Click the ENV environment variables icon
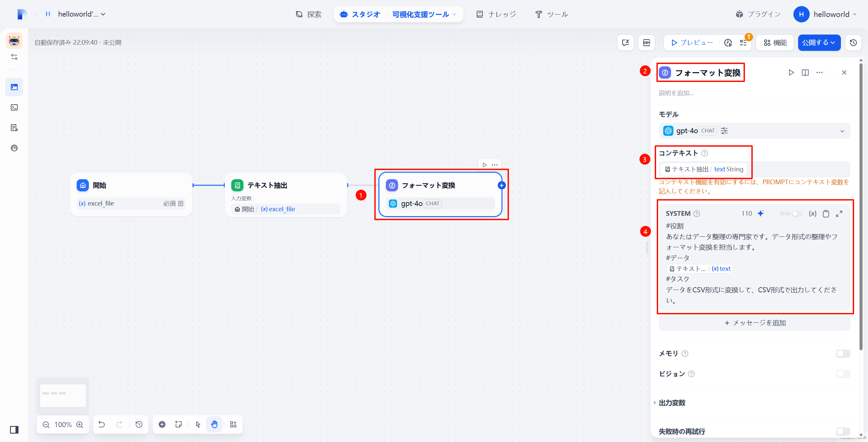Viewport: 868px width, 442px height. click(x=646, y=43)
